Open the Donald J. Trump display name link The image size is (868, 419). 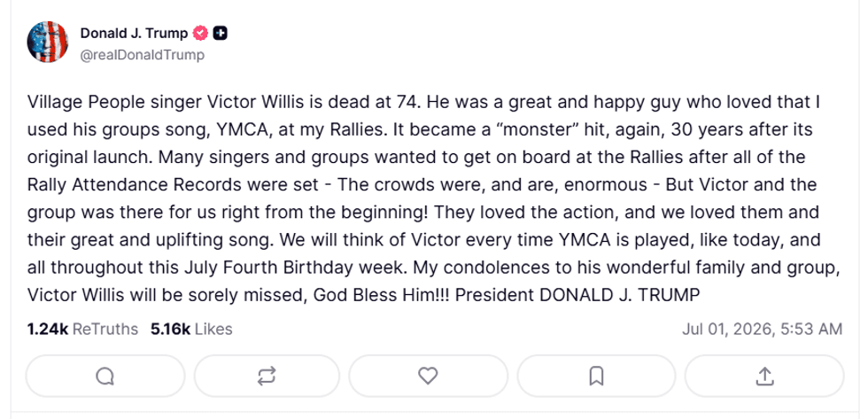pyautogui.click(x=134, y=33)
